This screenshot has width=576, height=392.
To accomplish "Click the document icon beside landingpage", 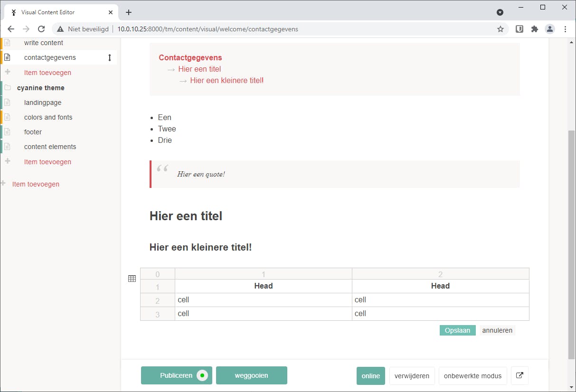I will [8, 102].
